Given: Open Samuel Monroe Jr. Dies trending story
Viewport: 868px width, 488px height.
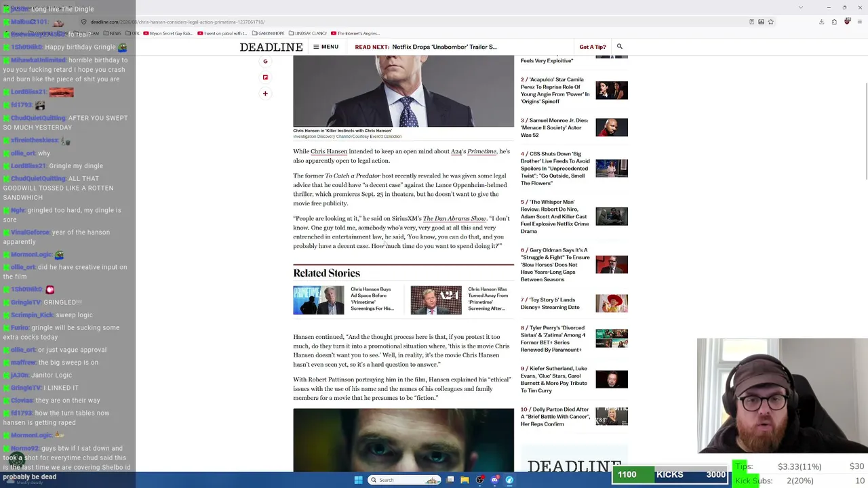Looking at the screenshot, I should point(555,127).
